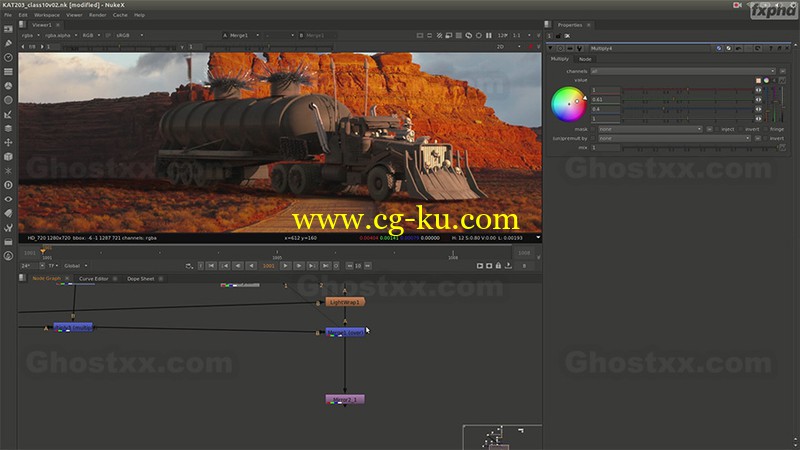Open the sRGB viewer process dropdown

(x=130, y=35)
